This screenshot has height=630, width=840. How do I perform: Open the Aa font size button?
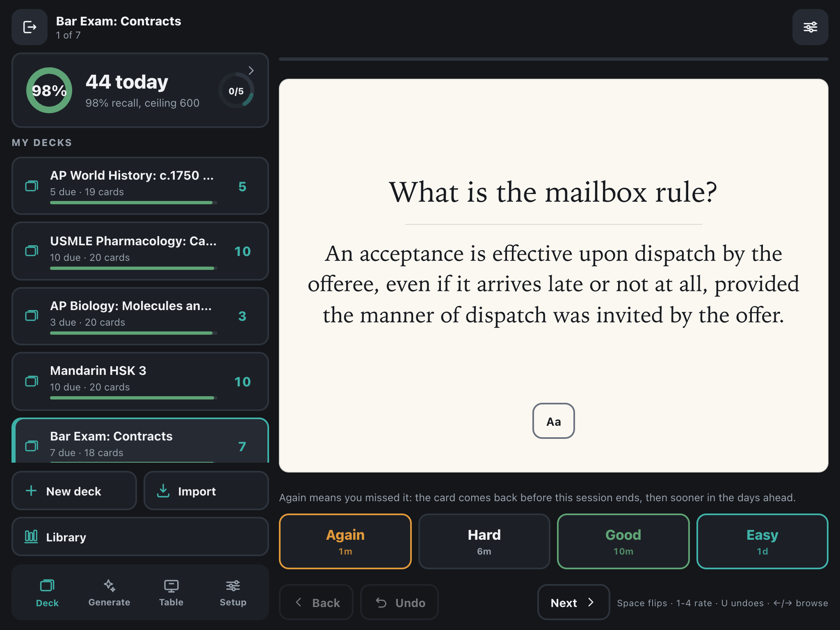[x=554, y=421]
